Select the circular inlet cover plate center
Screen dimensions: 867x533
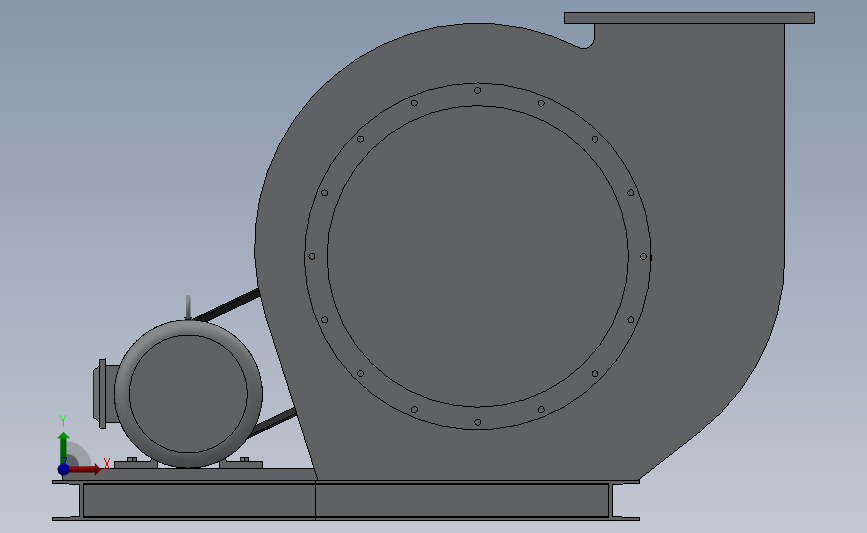click(478, 256)
